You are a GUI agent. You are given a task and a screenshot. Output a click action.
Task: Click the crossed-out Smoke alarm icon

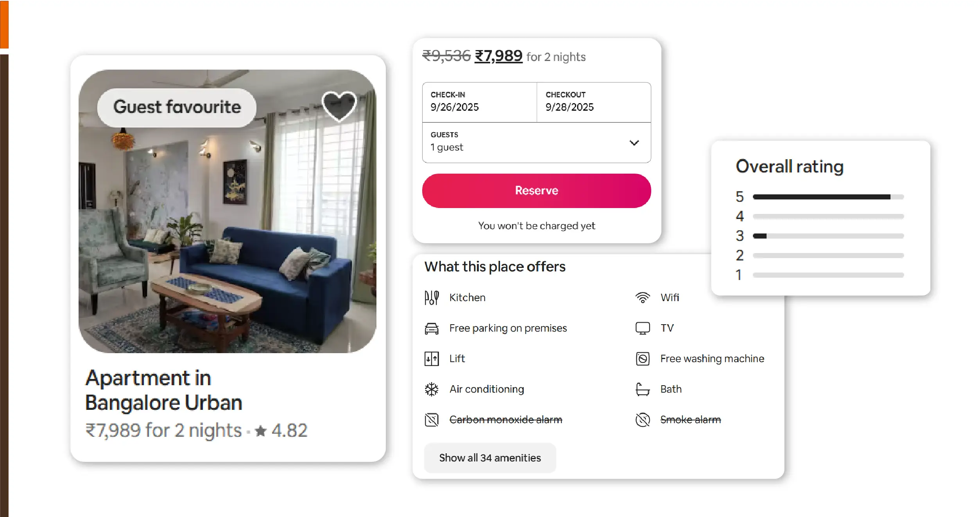642,420
